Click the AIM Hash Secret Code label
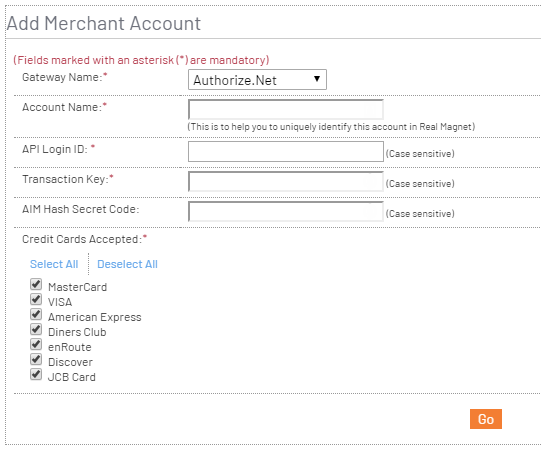Screen dimensions: 541x463 pyautogui.click(x=80, y=209)
